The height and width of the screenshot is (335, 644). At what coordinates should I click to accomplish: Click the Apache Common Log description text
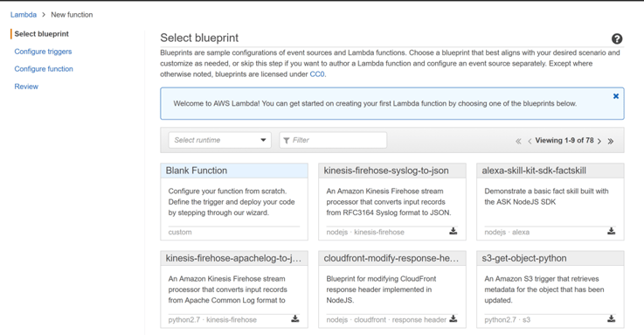[227, 290]
